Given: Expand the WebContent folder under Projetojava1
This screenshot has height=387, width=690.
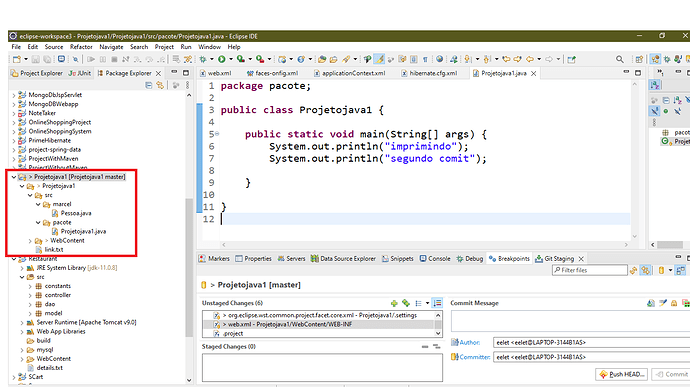Looking at the screenshot, I should (x=30, y=241).
